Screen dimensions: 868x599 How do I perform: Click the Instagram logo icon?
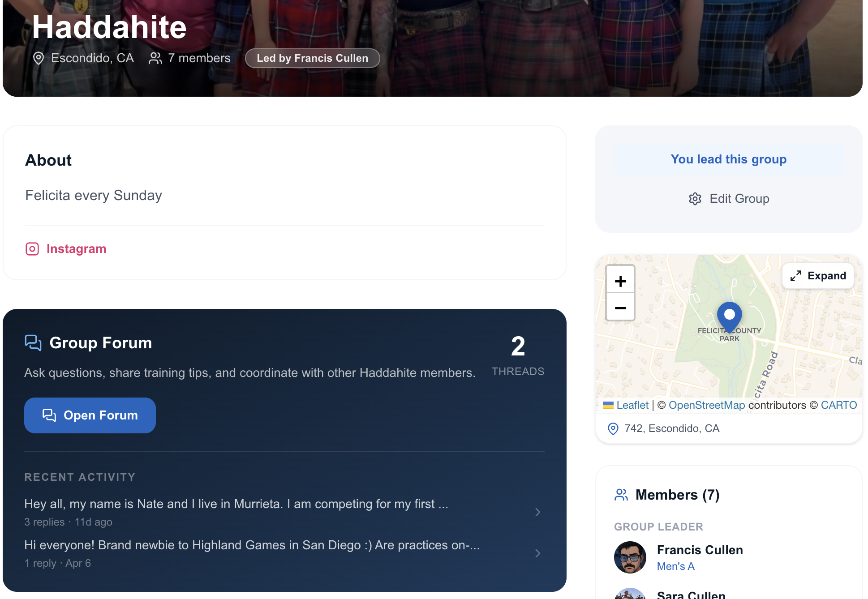click(x=32, y=249)
